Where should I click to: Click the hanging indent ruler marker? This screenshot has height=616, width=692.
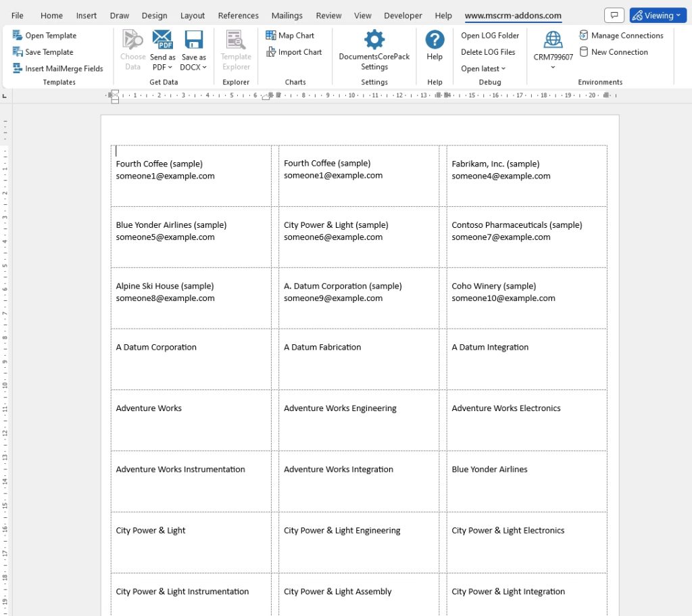click(115, 99)
